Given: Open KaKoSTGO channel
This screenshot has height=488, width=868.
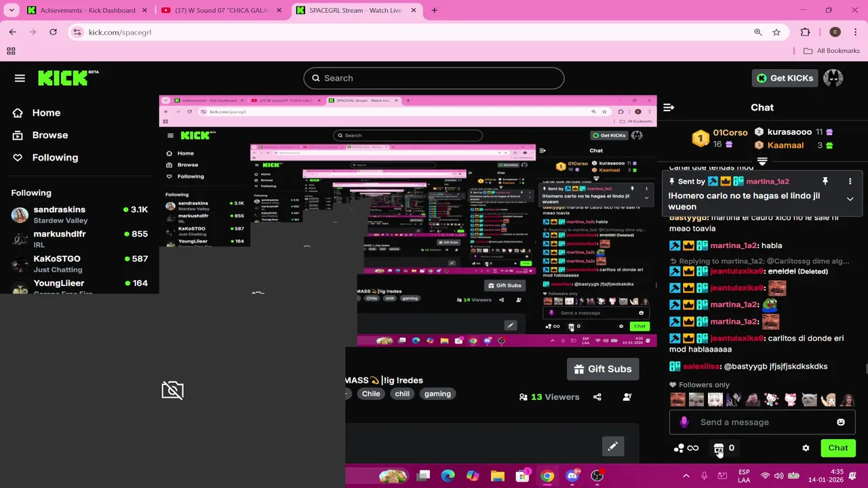Looking at the screenshot, I should (79, 264).
